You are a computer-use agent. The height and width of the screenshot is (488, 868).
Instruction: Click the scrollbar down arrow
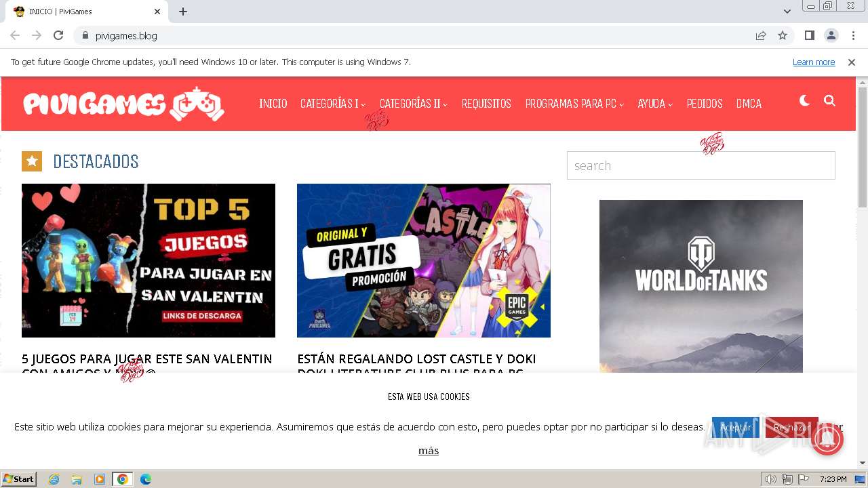[863, 463]
